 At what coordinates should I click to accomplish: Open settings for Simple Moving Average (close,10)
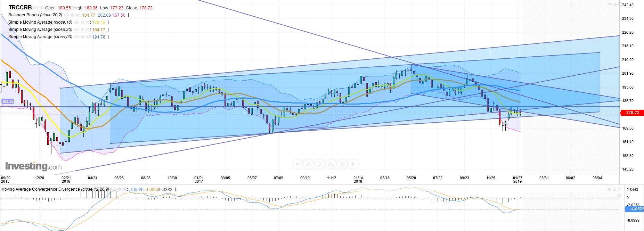(x=82, y=22)
